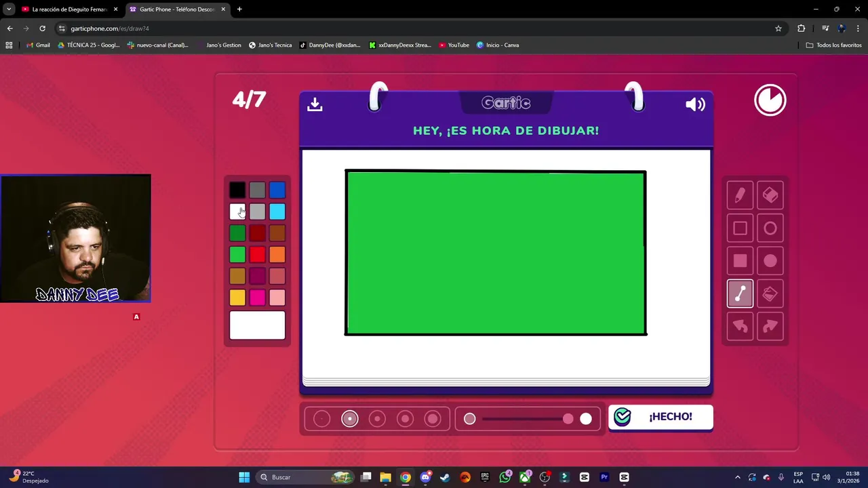Open Chrome extensions puzzle icon

pos(801,28)
